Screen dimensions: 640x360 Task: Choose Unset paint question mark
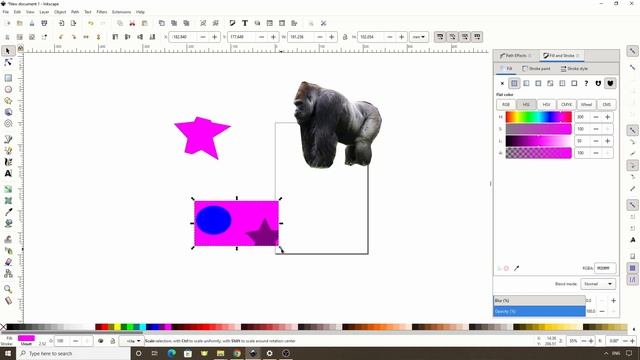[586, 83]
